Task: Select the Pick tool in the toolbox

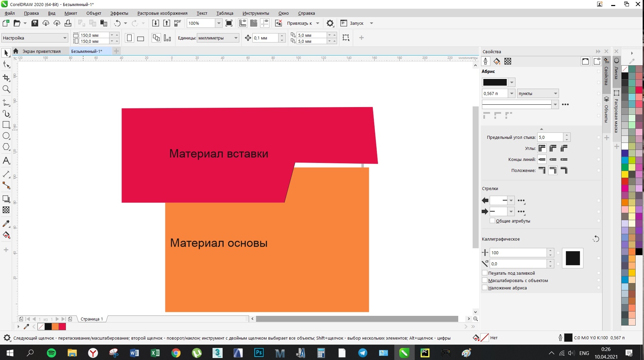Action: (x=6, y=53)
